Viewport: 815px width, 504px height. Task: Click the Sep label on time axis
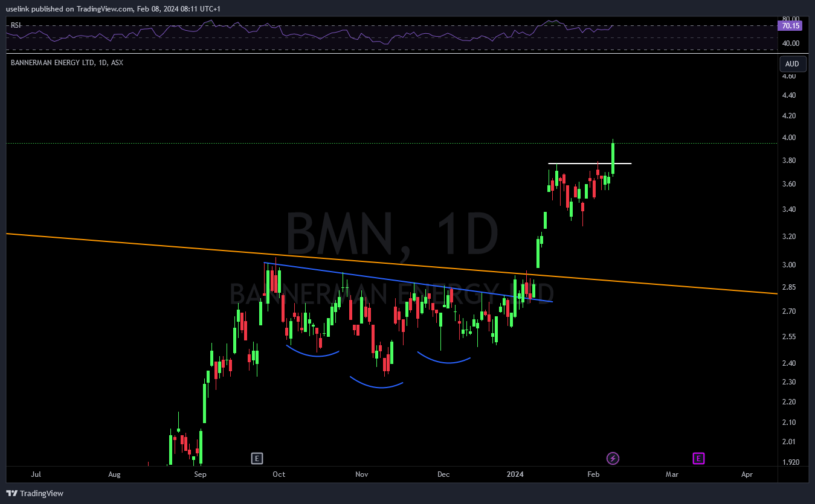point(201,474)
